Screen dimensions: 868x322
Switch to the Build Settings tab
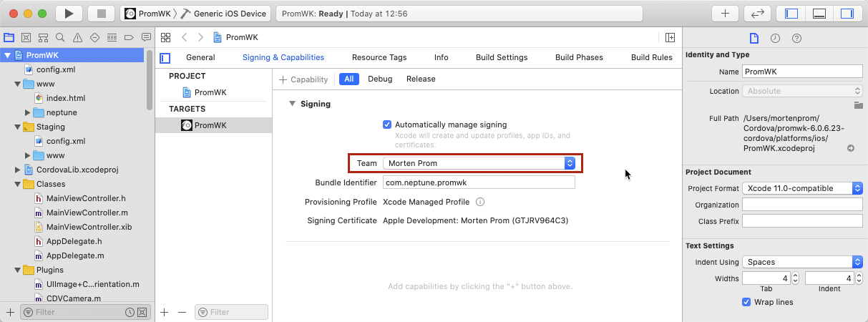coord(502,57)
